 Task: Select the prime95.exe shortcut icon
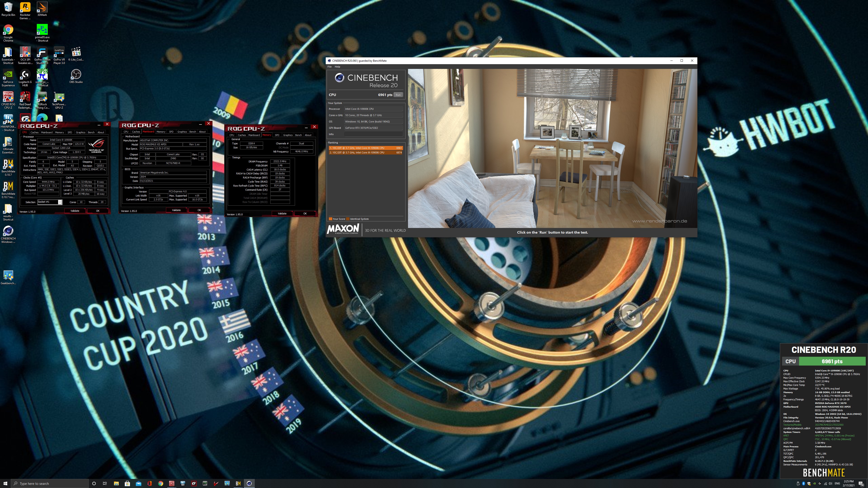(42, 33)
